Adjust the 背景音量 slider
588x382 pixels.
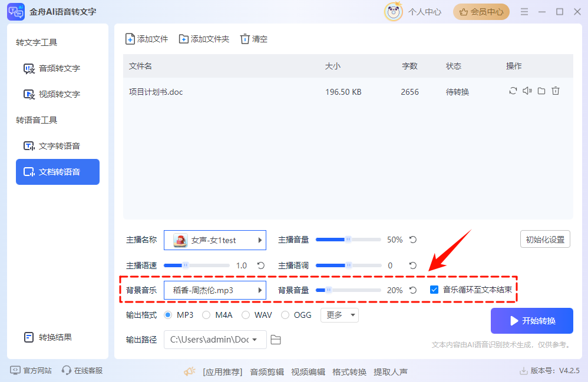pyautogui.click(x=329, y=290)
